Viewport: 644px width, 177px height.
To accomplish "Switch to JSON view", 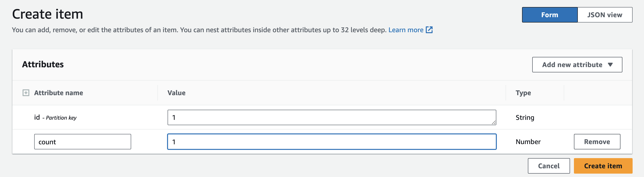I will (x=604, y=15).
